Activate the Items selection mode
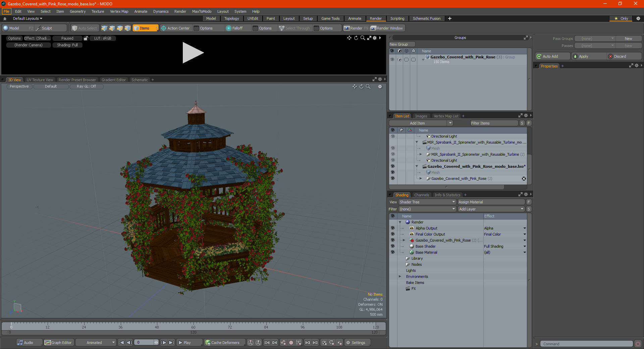Viewport: 644px width, 349px height. click(x=145, y=28)
